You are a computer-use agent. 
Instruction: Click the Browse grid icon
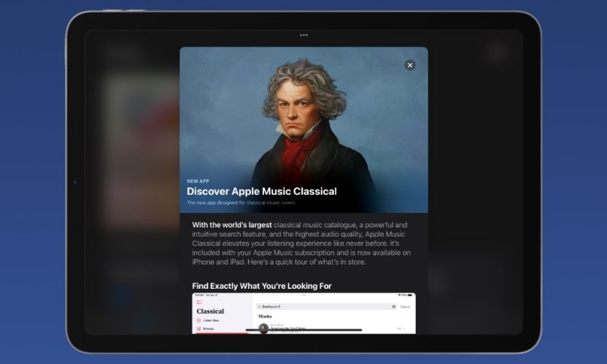(x=199, y=329)
